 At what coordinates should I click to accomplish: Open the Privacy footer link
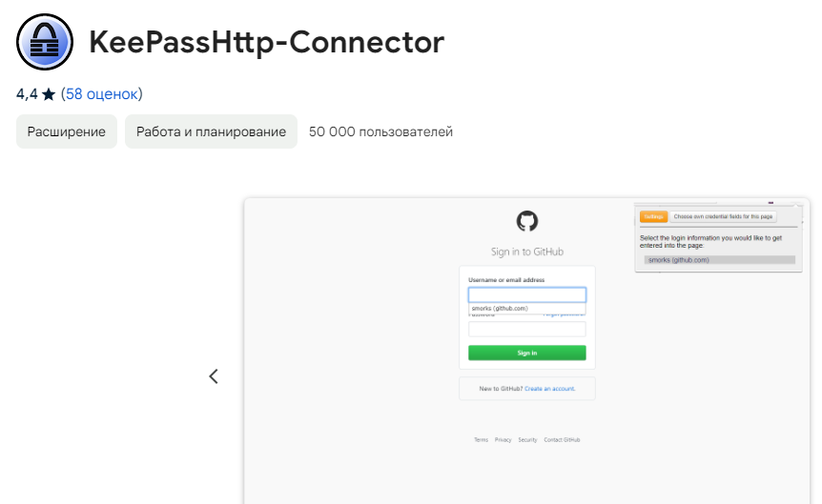(x=503, y=440)
